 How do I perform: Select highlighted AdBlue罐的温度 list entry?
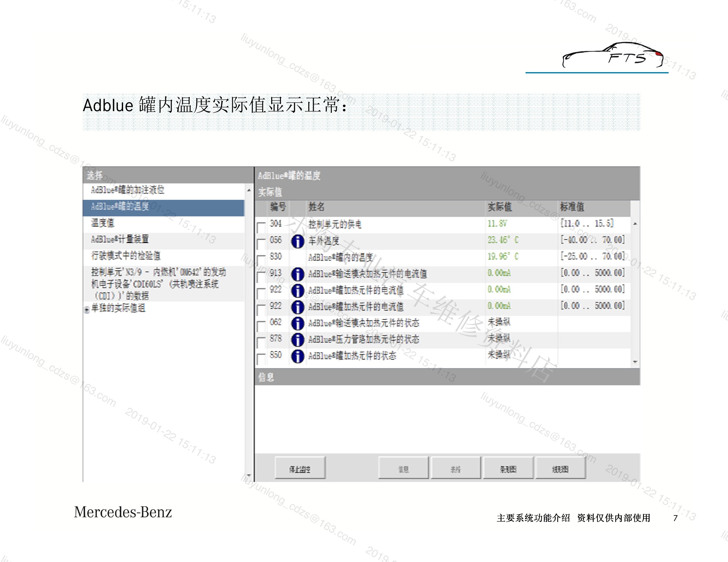coord(163,208)
